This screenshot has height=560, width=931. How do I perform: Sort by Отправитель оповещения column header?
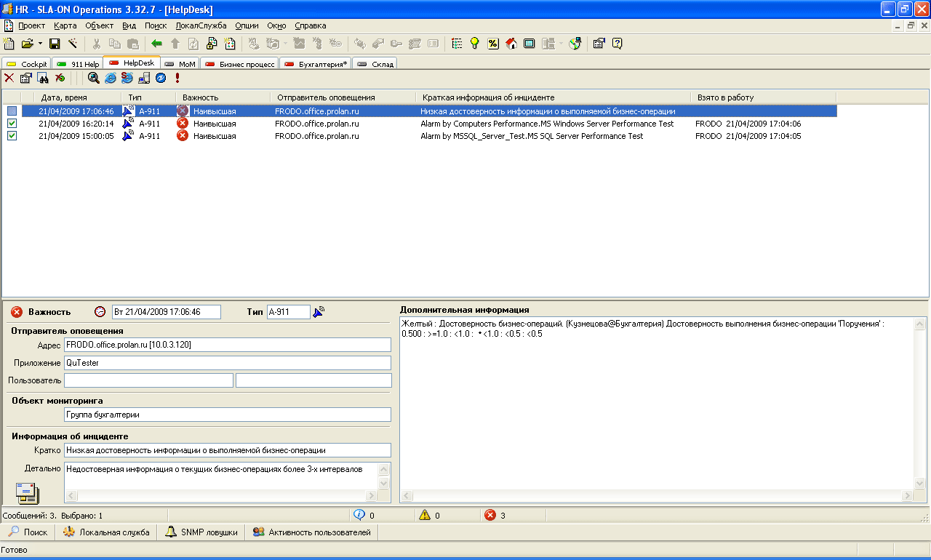click(343, 97)
